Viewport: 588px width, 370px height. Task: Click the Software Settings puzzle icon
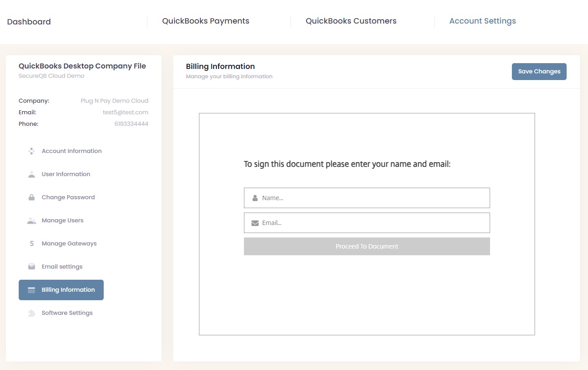point(31,313)
